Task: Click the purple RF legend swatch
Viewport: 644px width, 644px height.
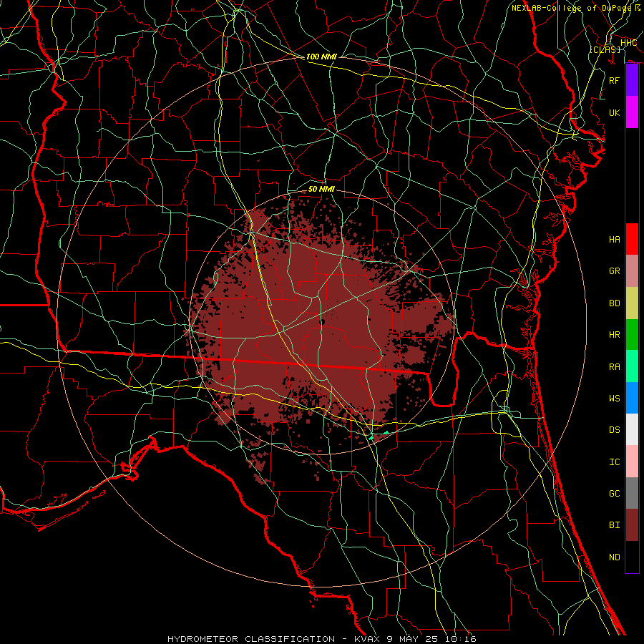Action: click(x=632, y=80)
